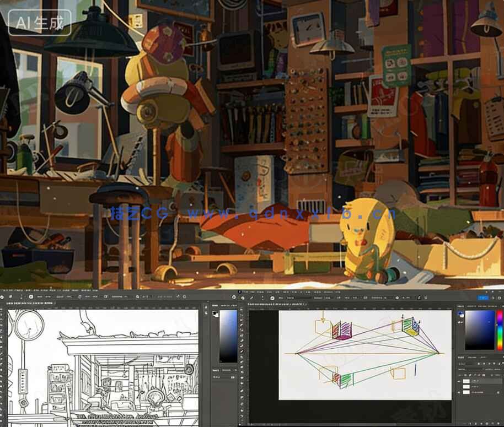Pick a color in the right window's color field
The image size is (504, 427).
(479, 329)
